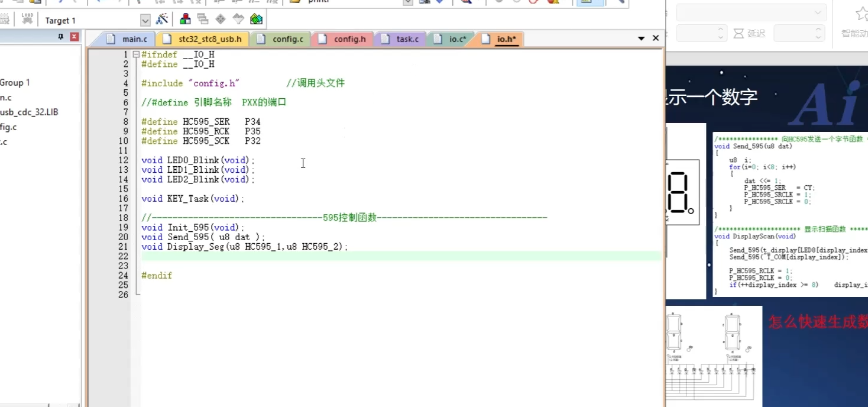Click the '#include "config.h"' statement
This screenshot has width=868, height=407.
click(x=190, y=83)
